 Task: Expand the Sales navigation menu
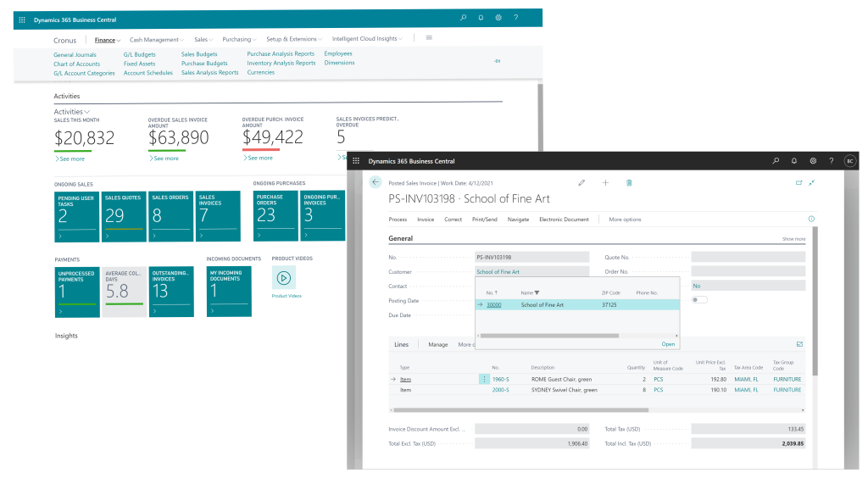(203, 39)
